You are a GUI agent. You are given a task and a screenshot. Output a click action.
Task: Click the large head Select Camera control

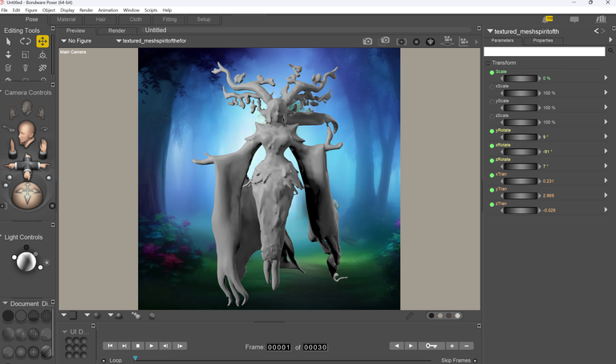[x=26, y=133]
